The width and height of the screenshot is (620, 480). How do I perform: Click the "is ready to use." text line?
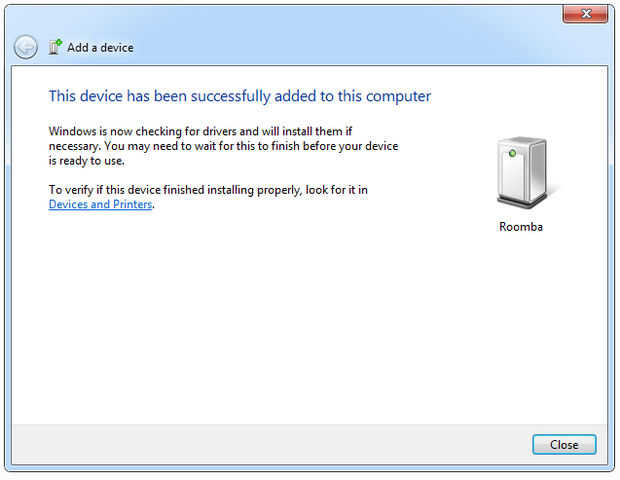[86, 160]
